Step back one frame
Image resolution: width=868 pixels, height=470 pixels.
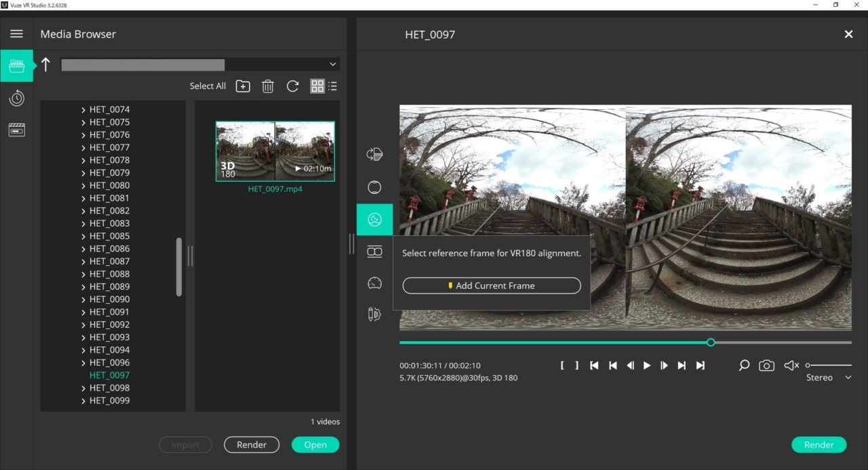coord(631,366)
